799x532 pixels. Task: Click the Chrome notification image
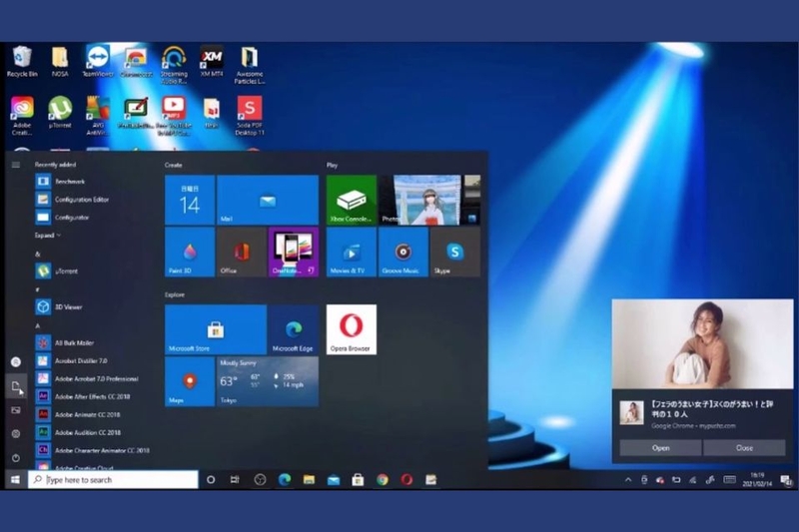(702, 344)
